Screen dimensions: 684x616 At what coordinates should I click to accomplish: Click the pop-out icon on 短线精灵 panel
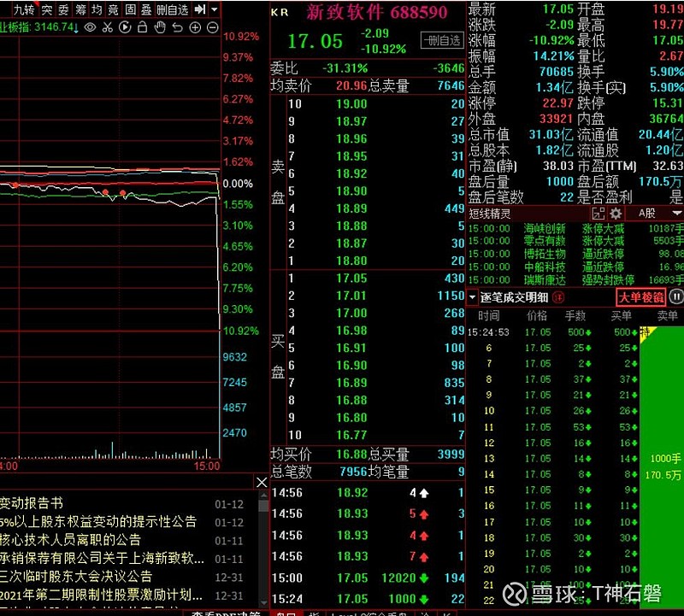(598, 214)
